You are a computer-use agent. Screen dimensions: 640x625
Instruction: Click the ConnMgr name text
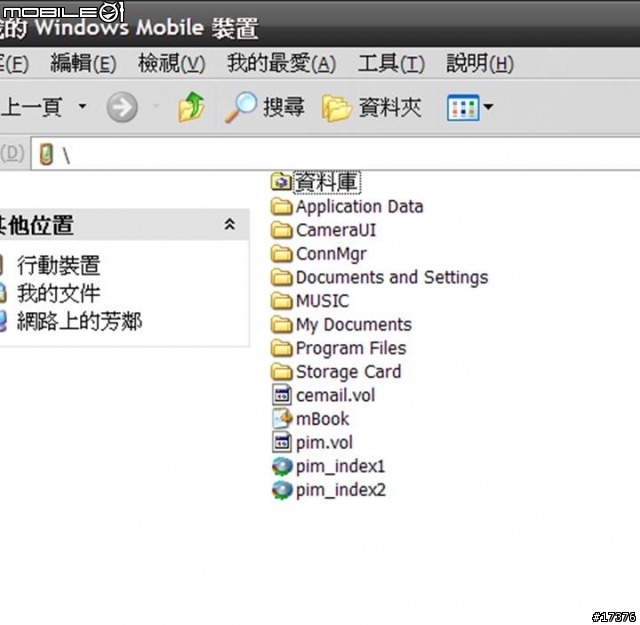pyautogui.click(x=331, y=254)
